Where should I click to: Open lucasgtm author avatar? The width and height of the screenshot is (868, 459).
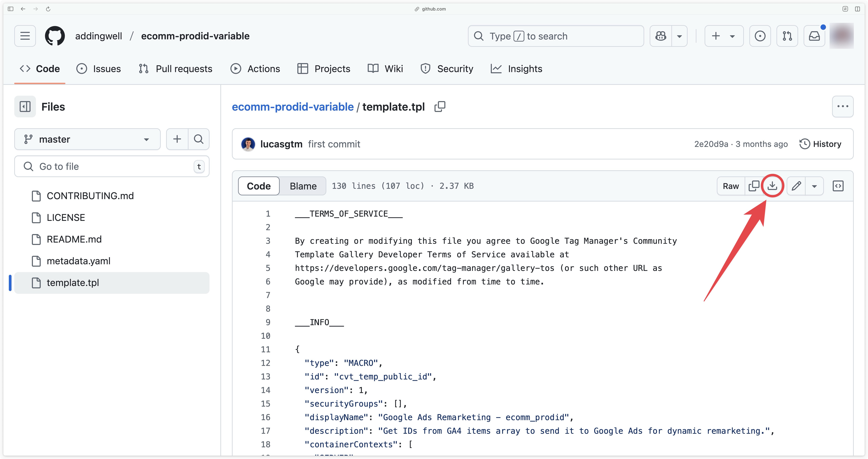[x=248, y=144]
